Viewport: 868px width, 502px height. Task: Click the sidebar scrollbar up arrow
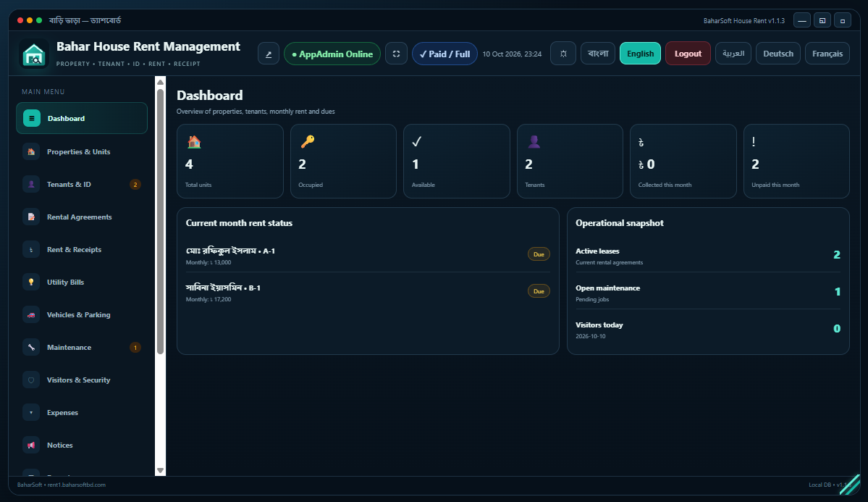coord(161,82)
